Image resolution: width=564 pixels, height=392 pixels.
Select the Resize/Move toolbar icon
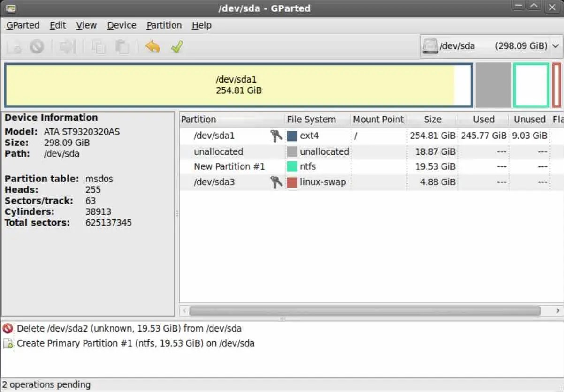point(66,46)
